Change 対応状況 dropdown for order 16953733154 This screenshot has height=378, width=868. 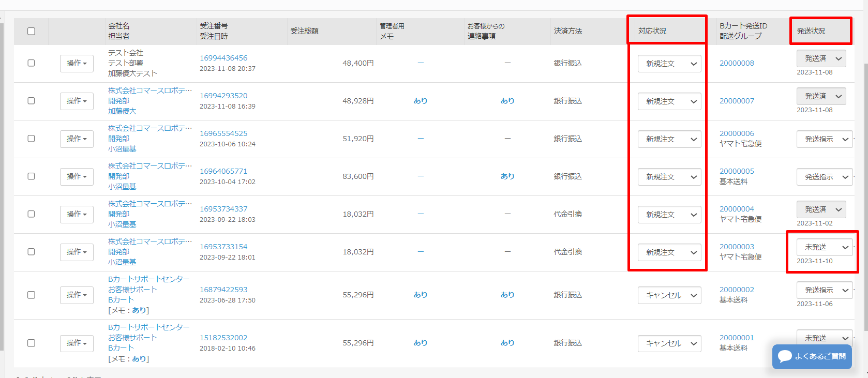669,252
